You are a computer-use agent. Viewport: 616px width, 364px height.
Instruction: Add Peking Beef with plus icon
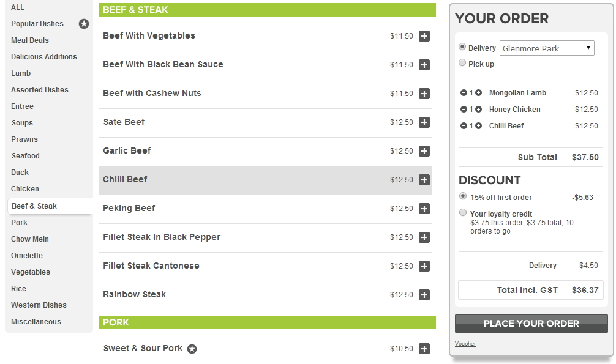coord(424,209)
